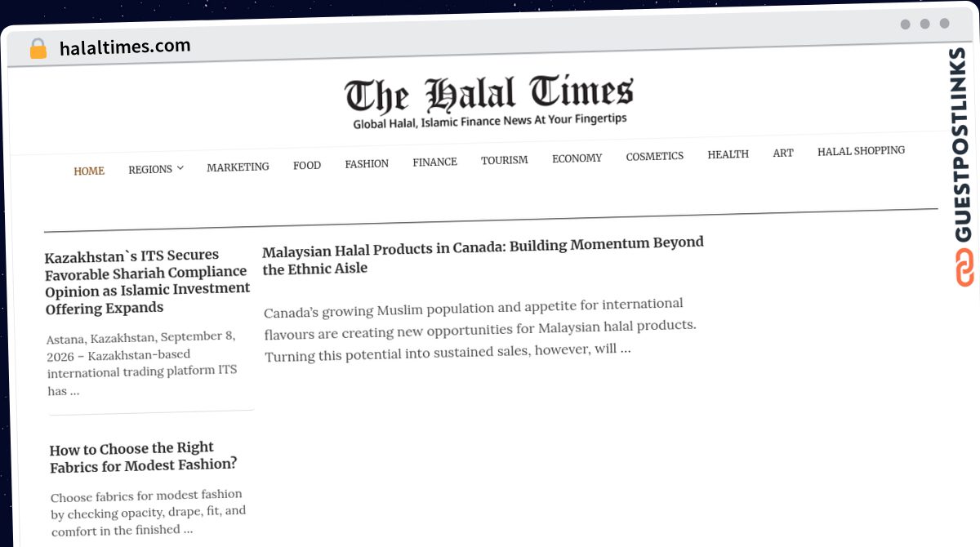Click the halaltimes.com address text
This screenshot has height=547, width=980.
tap(125, 47)
